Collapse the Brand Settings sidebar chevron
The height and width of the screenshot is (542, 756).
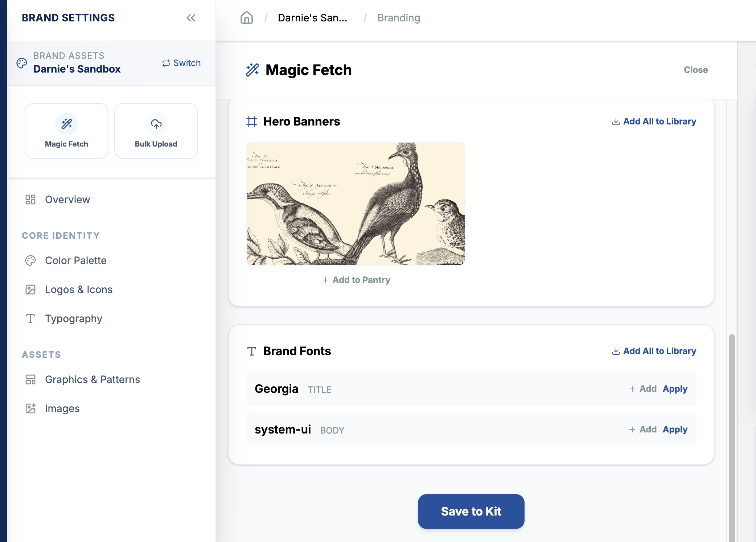191,18
